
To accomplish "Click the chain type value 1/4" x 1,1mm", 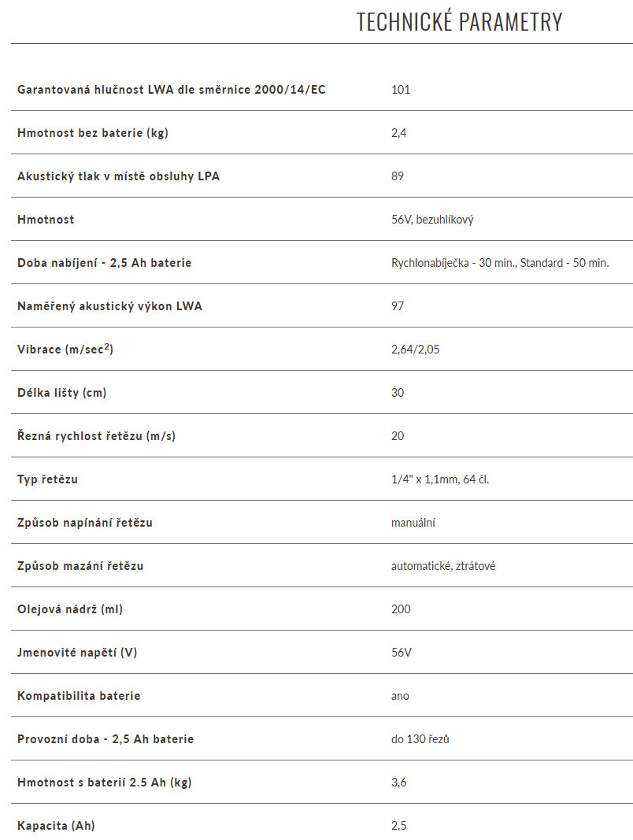I will point(425,479).
